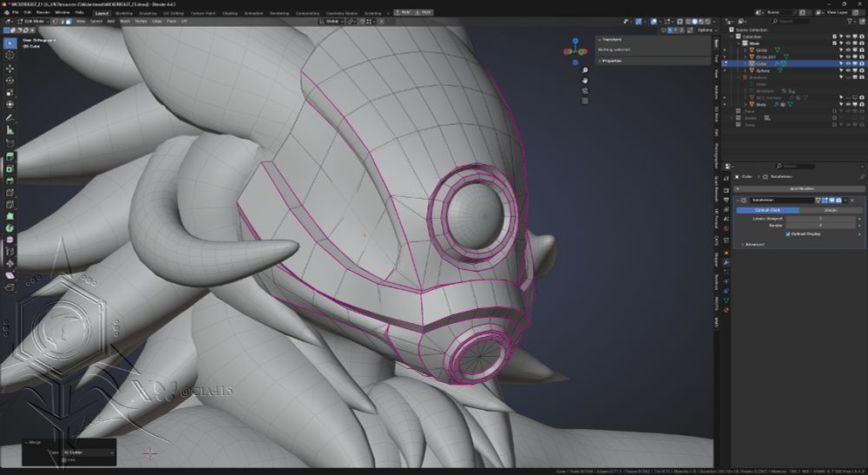Select the Simple subdivision type button
The width and height of the screenshot is (868, 475).
tap(829, 209)
